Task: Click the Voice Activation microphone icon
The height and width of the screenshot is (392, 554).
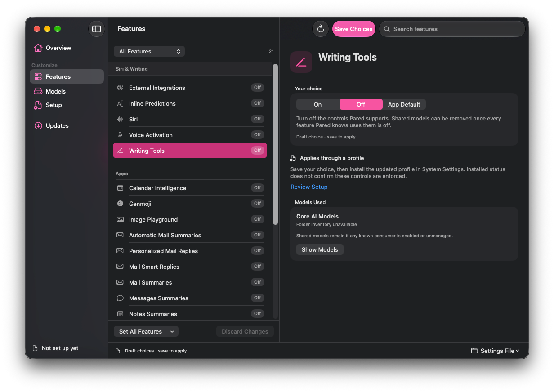Action: 120,135
